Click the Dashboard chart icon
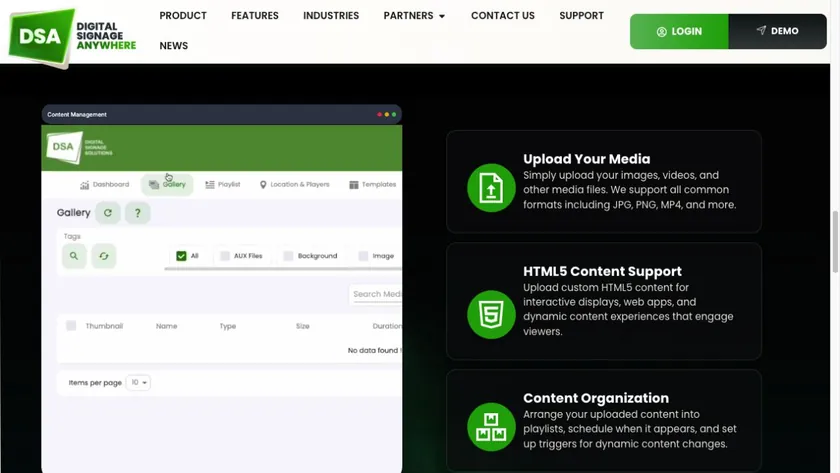This screenshot has height=473, width=840. 85,185
